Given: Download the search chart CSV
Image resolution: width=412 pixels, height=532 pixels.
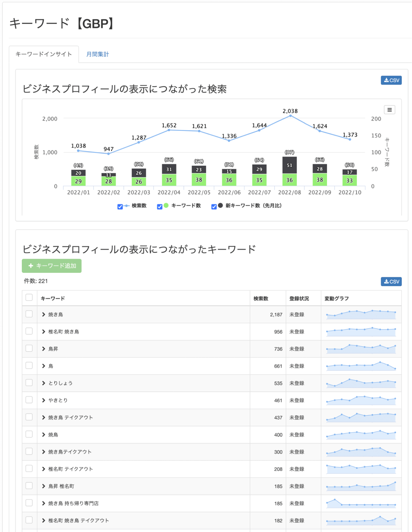Looking at the screenshot, I should coord(391,80).
